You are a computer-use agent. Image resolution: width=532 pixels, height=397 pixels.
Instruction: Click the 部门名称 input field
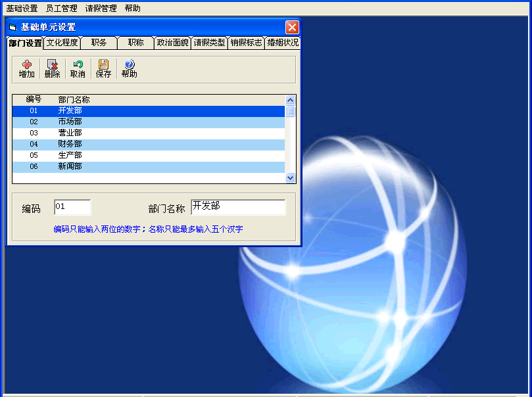click(238, 207)
